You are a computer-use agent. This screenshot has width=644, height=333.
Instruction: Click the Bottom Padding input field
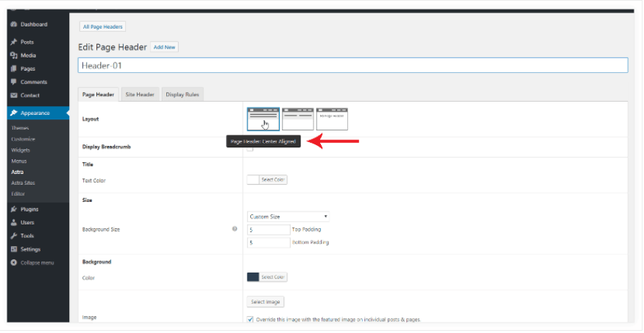pyautogui.click(x=269, y=242)
